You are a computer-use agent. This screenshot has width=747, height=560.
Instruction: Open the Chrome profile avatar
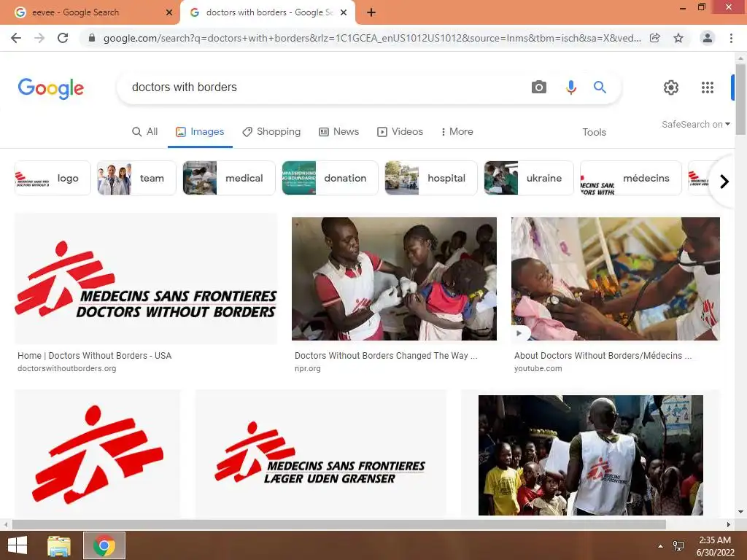tap(708, 38)
